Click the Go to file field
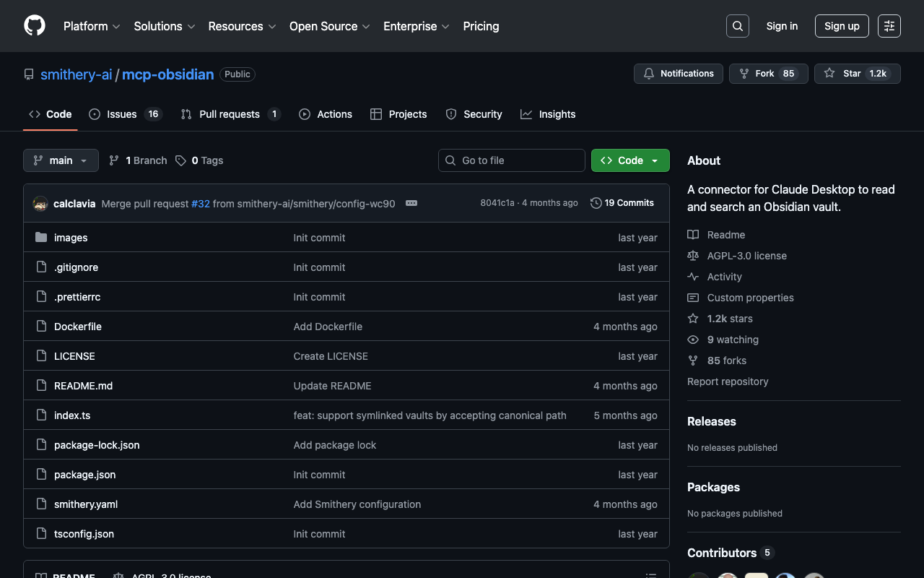This screenshot has height=578, width=924. click(512, 160)
